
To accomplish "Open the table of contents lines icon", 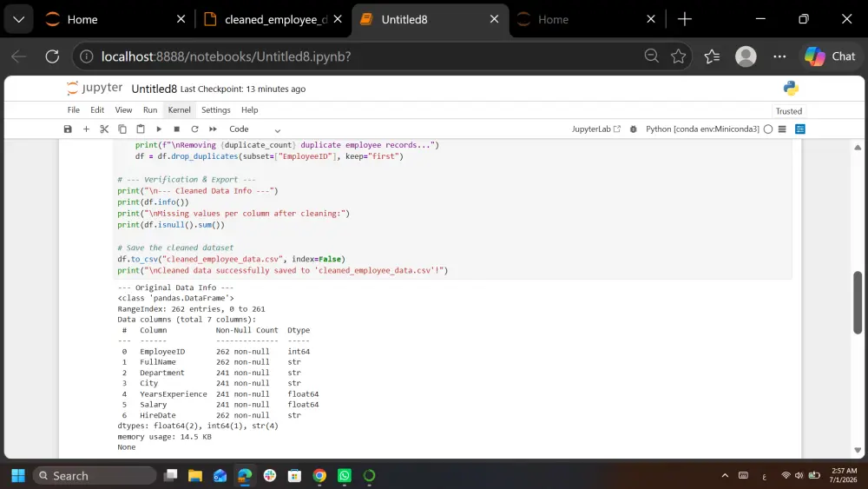I will 782,129.
